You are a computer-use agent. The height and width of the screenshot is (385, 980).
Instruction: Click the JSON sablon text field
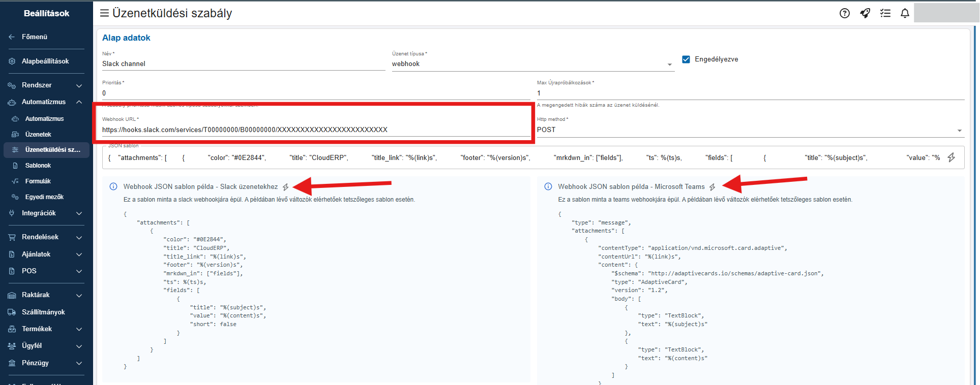pyautogui.click(x=524, y=158)
